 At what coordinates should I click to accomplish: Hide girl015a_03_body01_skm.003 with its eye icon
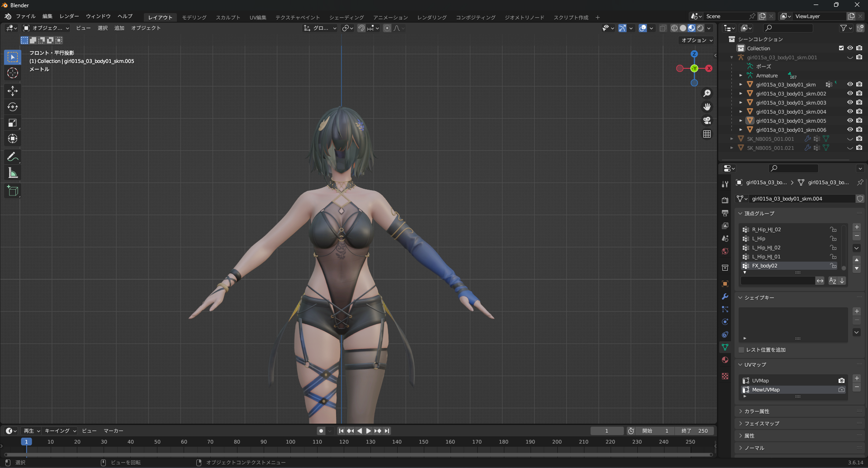(850, 103)
